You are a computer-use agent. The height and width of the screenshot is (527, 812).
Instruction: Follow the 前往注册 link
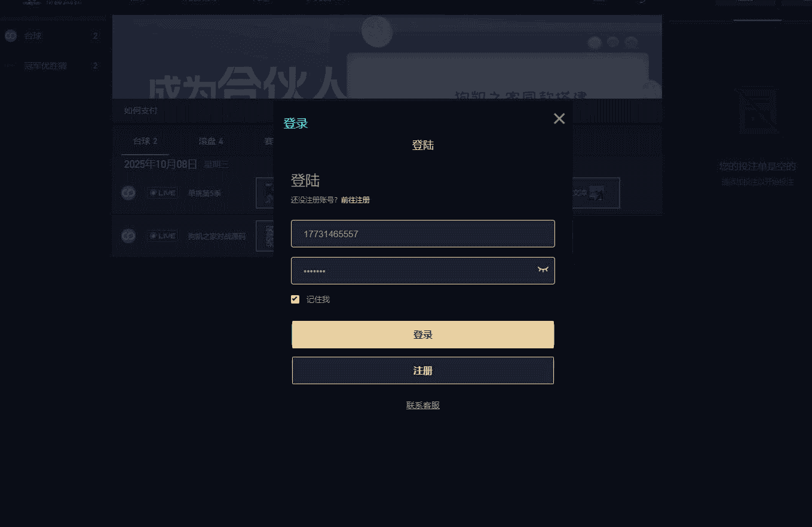point(356,200)
